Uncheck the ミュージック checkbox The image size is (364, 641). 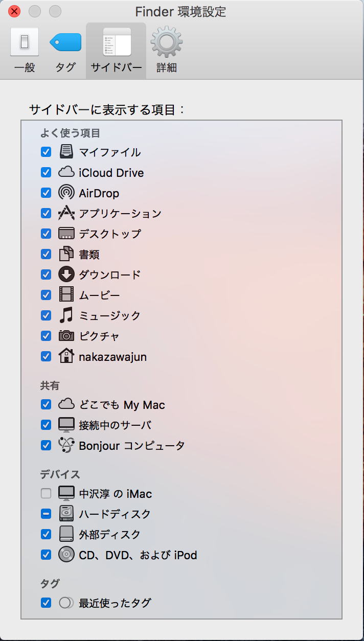point(46,315)
